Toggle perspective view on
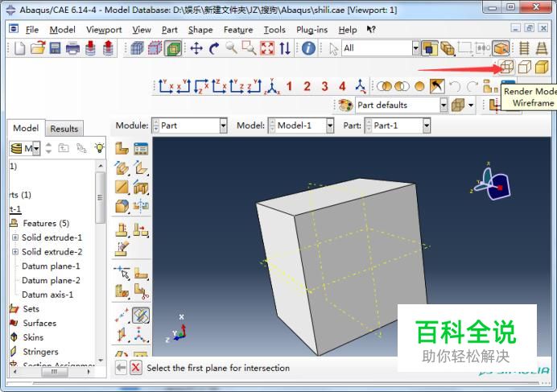Screen dimensions: 557x392 pos(542,48)
